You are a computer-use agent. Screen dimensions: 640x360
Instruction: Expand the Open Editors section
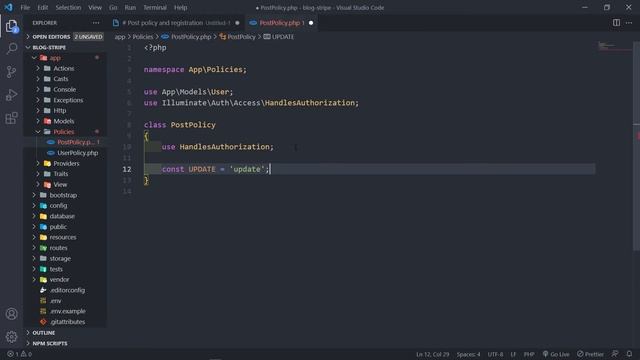51,37
